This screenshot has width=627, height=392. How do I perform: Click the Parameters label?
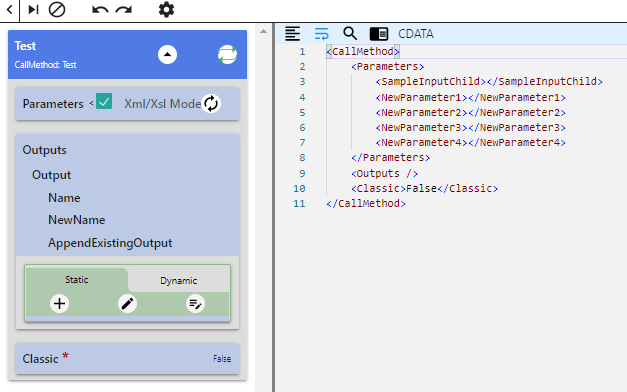point(53,104)
